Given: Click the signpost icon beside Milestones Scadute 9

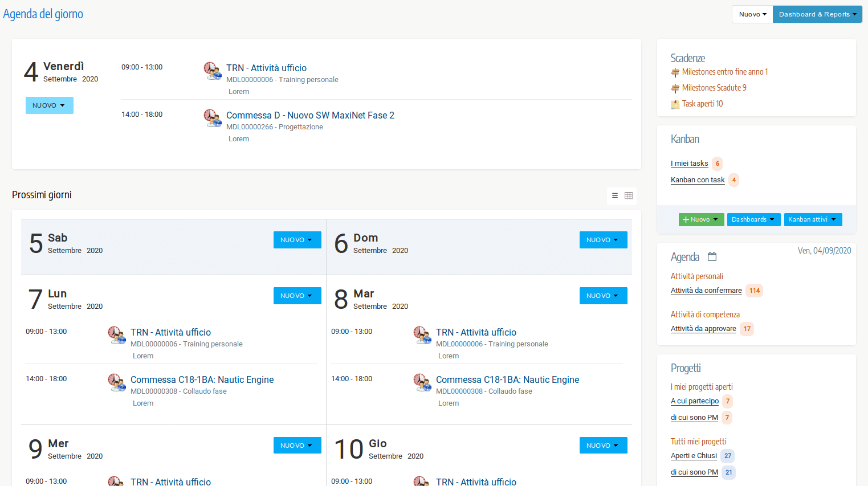Looking at the screenshot, I should [675, 88].
